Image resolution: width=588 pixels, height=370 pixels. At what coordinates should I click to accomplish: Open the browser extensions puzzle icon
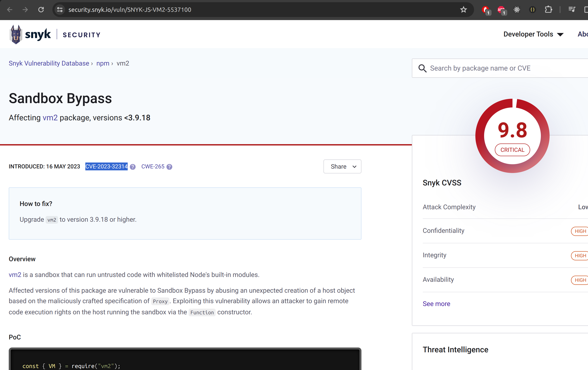point(548,10)
